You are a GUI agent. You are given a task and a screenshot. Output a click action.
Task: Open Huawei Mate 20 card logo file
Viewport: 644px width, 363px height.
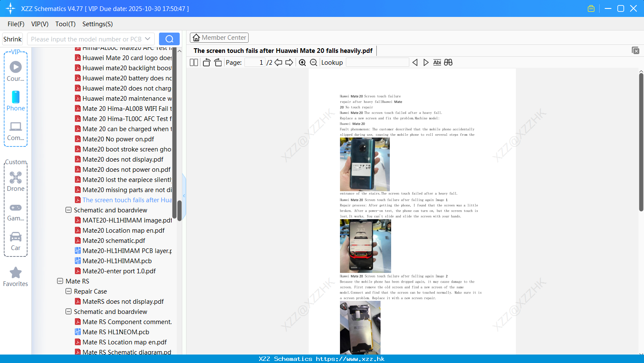pyautogui.click(x=123, y=58)
